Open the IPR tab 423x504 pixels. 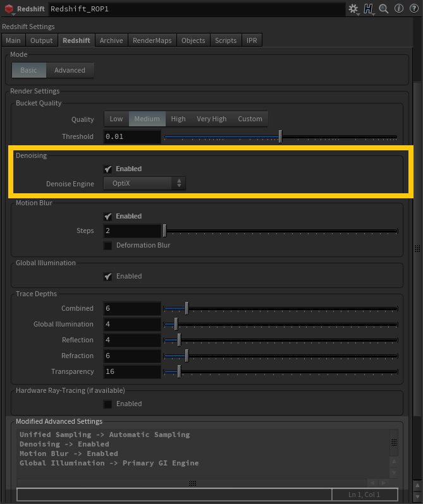point(251,40)
